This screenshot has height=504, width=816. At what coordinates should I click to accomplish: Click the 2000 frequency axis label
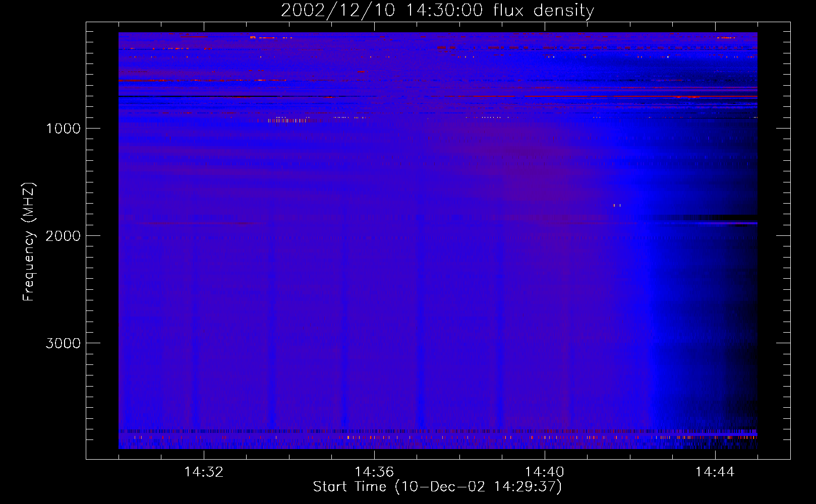63,236
